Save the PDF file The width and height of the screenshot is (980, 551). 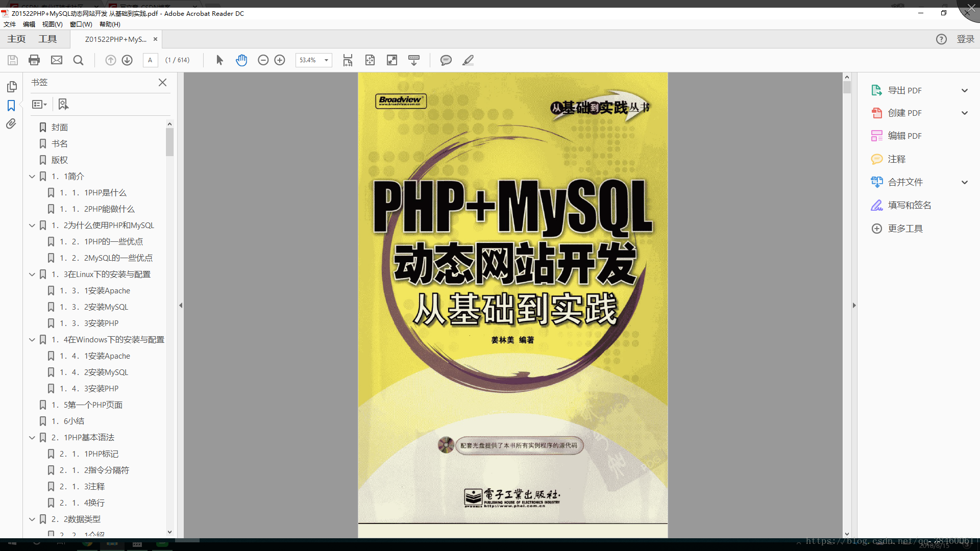[x=12, y=60]
